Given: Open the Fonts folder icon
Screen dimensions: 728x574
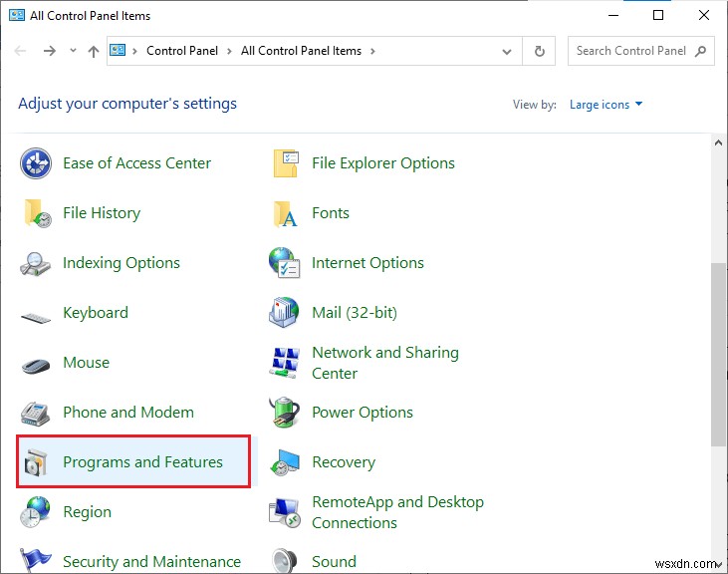Looking at the screenshot, I should coord(286,213).
